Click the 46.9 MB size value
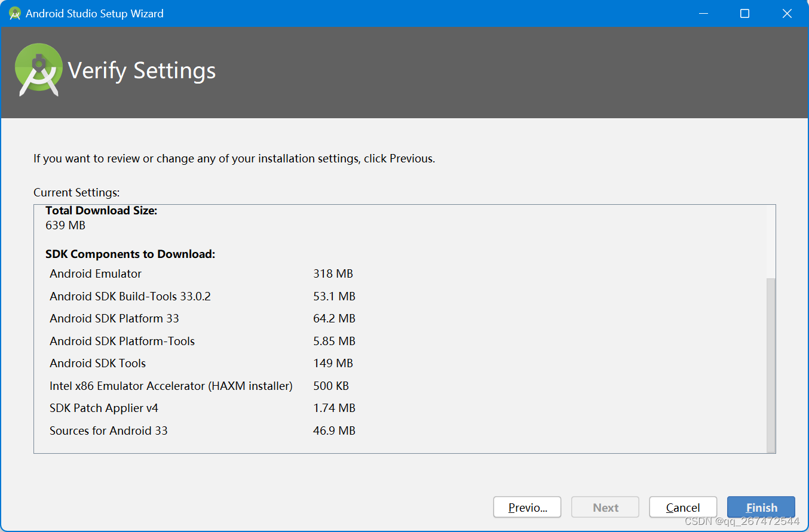The width and height of the screenshot is (809, 532). click(x=334, y=430)
